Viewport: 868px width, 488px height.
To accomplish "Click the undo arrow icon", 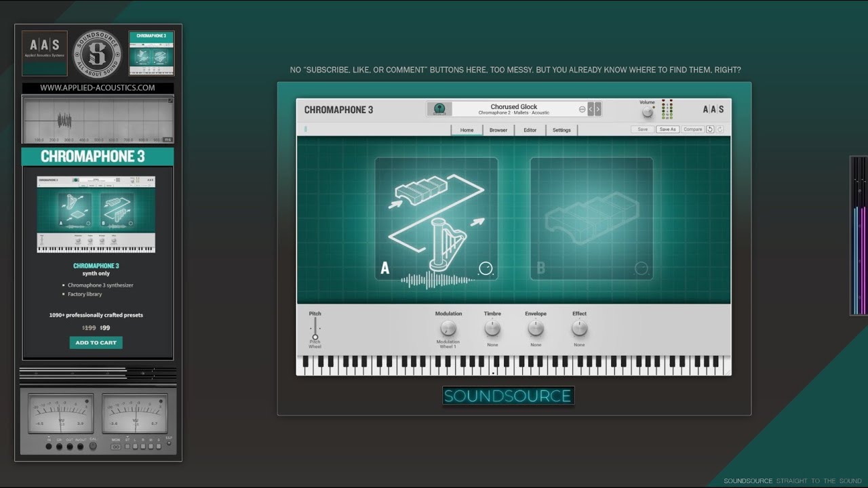I will (x=710, y=129).
